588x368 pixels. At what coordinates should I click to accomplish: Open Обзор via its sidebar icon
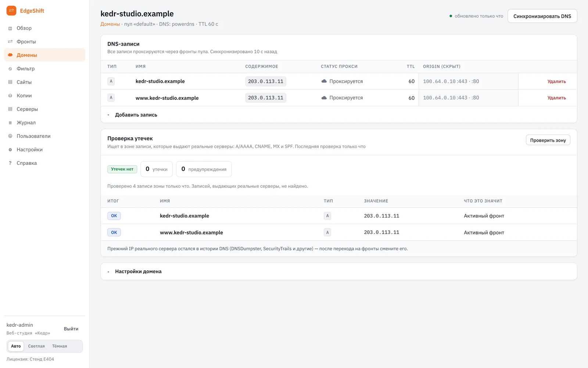pyautogui.click(x=10, y=28)
